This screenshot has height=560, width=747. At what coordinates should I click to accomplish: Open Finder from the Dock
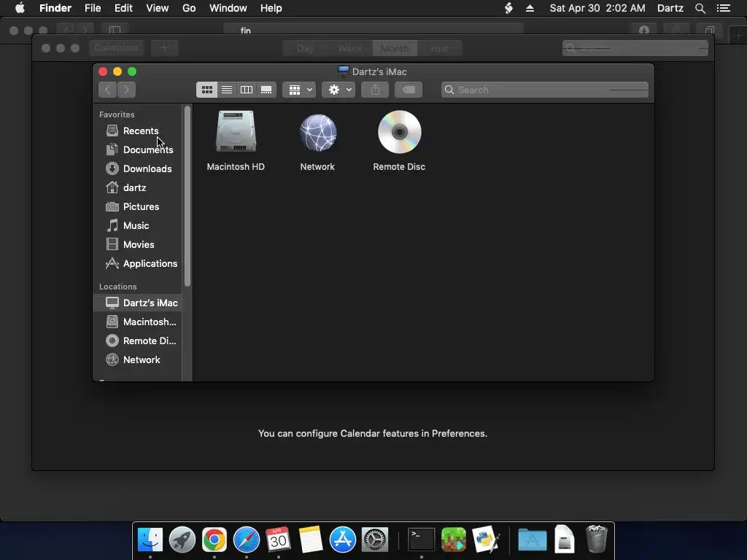pyautogui.click(x=150, y=540)
